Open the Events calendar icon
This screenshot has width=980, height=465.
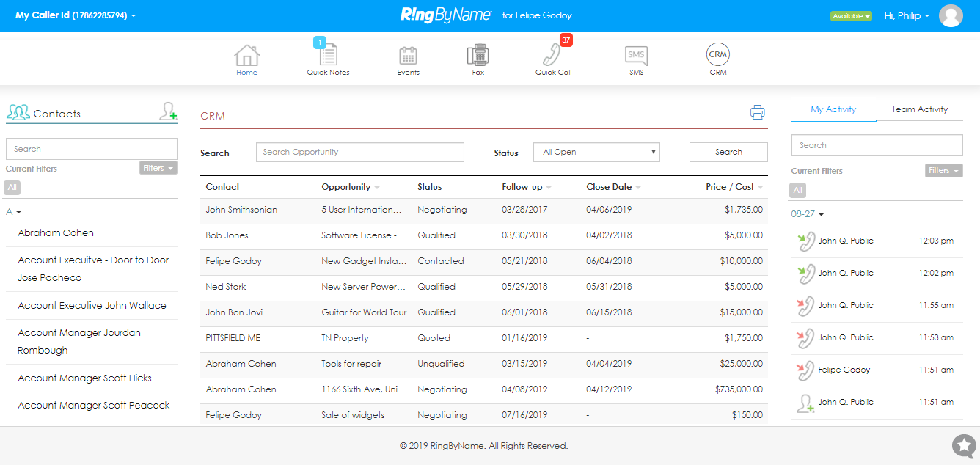[x=408, y=56]
